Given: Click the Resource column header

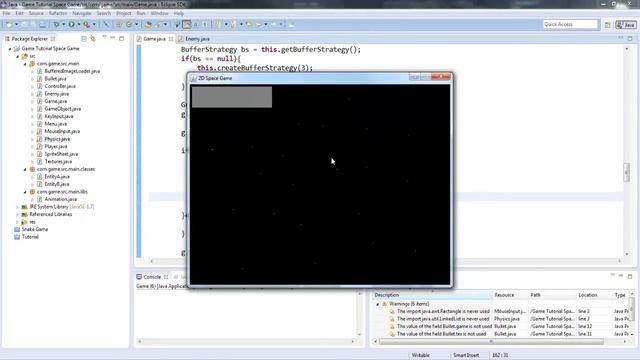Looking at the screenshot, I should [510, 295].
